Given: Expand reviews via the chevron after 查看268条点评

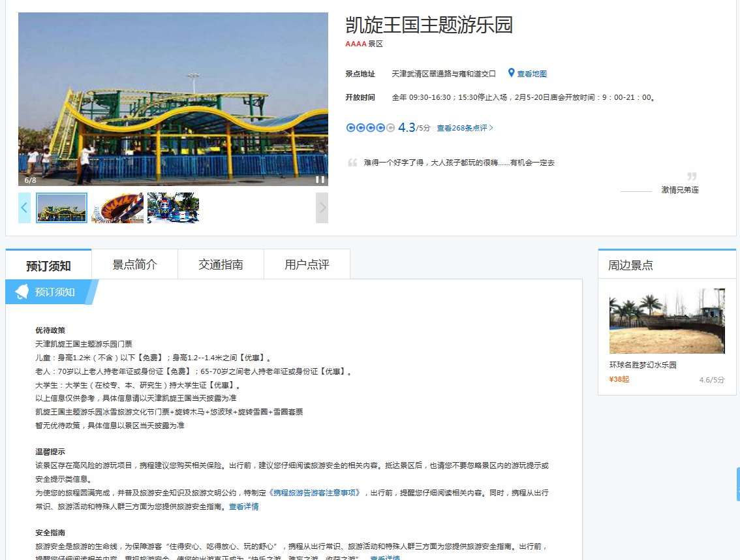Looking at the screenshot, I should tap(491, 127).
